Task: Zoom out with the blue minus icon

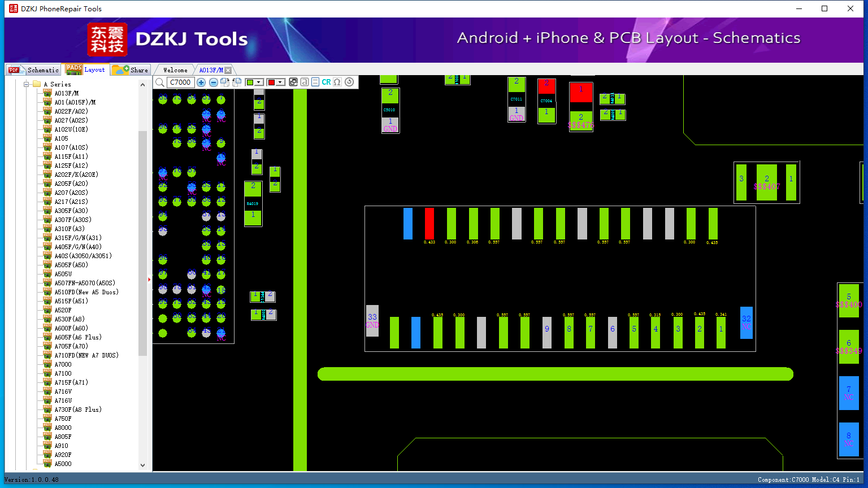Action: coord(214,82)
